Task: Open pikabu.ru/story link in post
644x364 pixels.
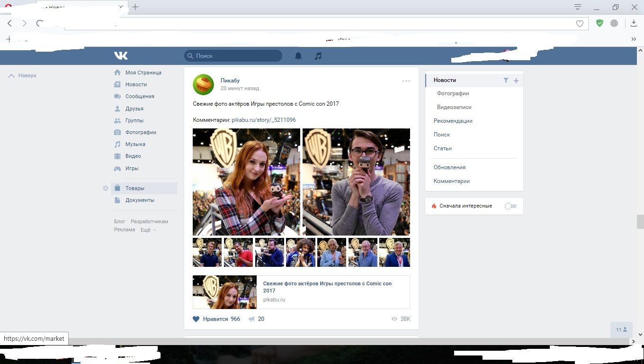Action: (264, 120)
